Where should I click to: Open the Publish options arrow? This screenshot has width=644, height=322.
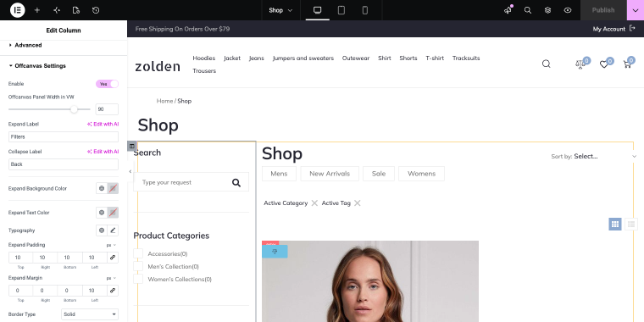(636, 10)
